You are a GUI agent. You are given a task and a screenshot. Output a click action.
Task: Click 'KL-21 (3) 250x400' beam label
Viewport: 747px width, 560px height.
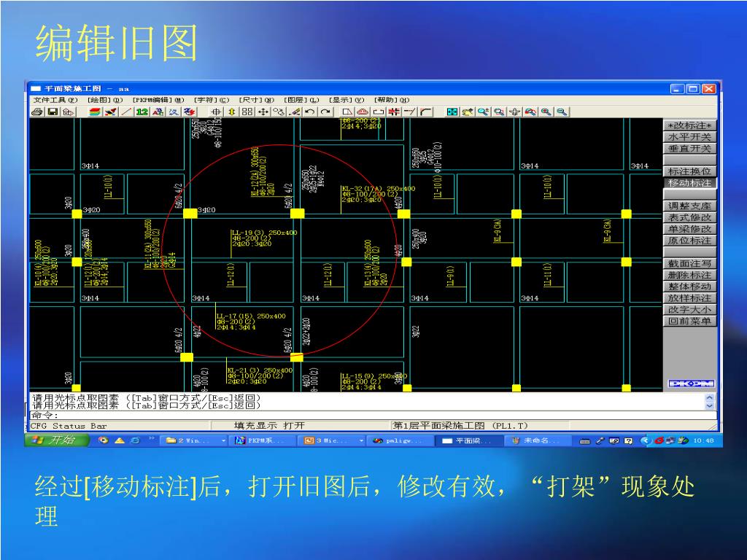click(x=260, y=370)
